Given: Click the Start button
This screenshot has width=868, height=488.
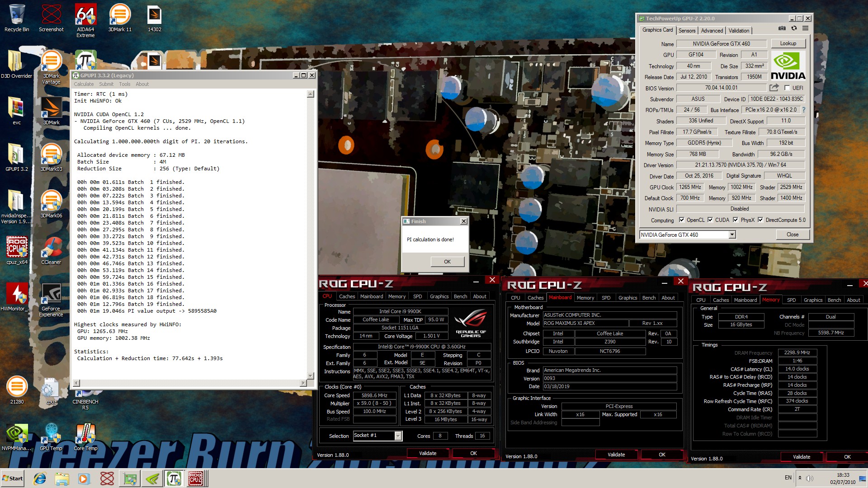Looking at the screenshot, I should coord(13,479).
